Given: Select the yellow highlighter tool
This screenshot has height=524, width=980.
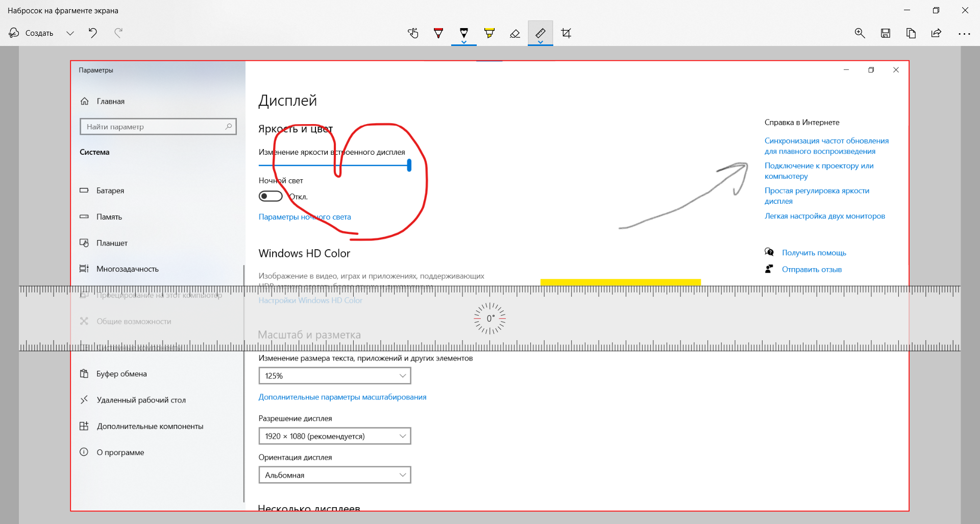Looking at the screenshot, I should [x=489, y=33].
